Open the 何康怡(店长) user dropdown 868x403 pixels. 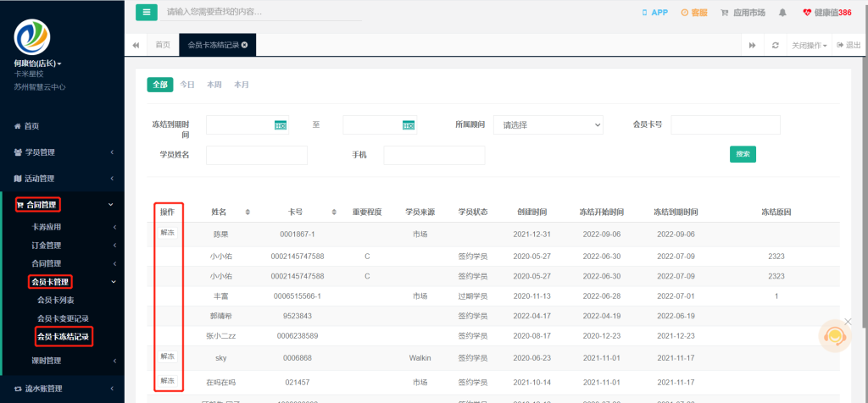pyautogui.click(x=37, y=63)
